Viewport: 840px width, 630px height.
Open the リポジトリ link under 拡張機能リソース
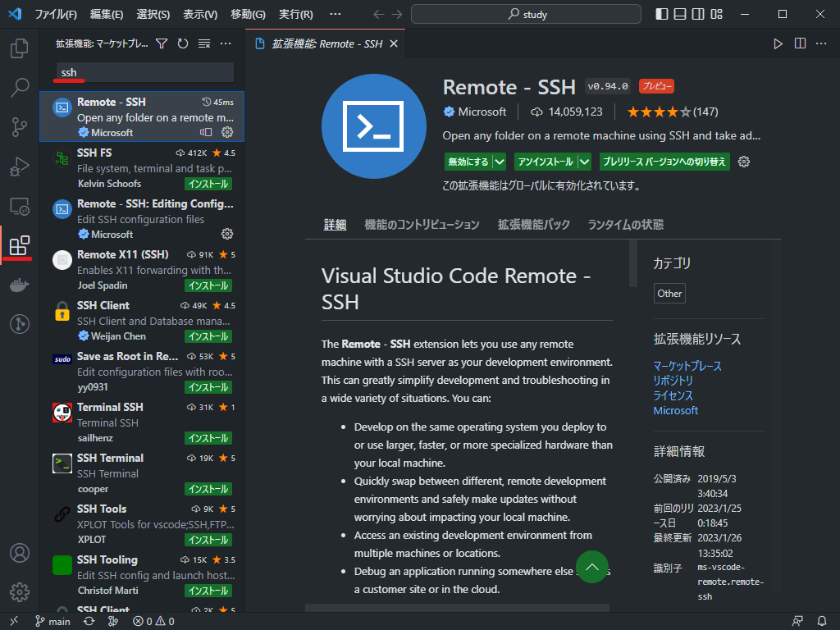pos(672,380)
